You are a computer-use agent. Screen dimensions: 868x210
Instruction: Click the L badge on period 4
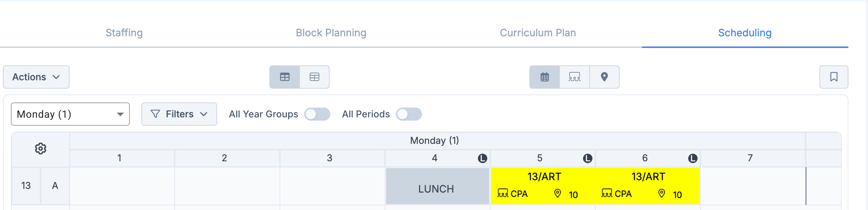(482, 158)
